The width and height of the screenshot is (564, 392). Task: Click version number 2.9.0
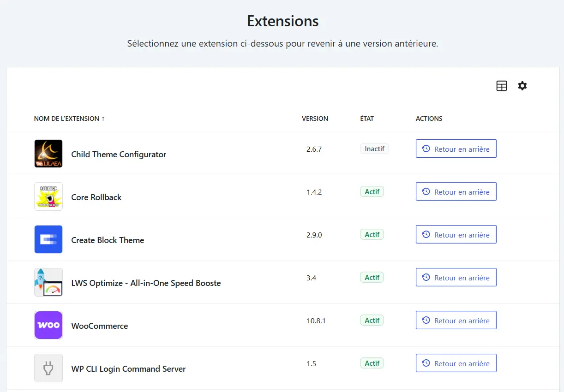[314, 235]
